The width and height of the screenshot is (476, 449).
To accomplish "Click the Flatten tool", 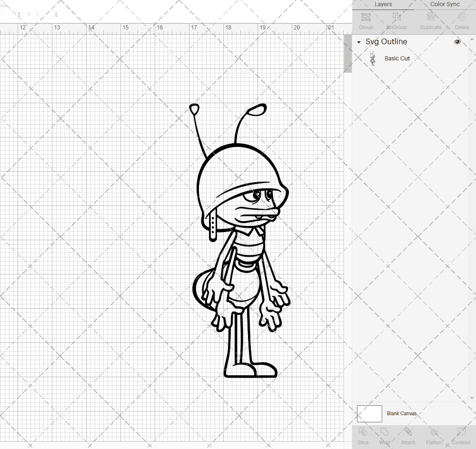I will (x=434, y=432).
